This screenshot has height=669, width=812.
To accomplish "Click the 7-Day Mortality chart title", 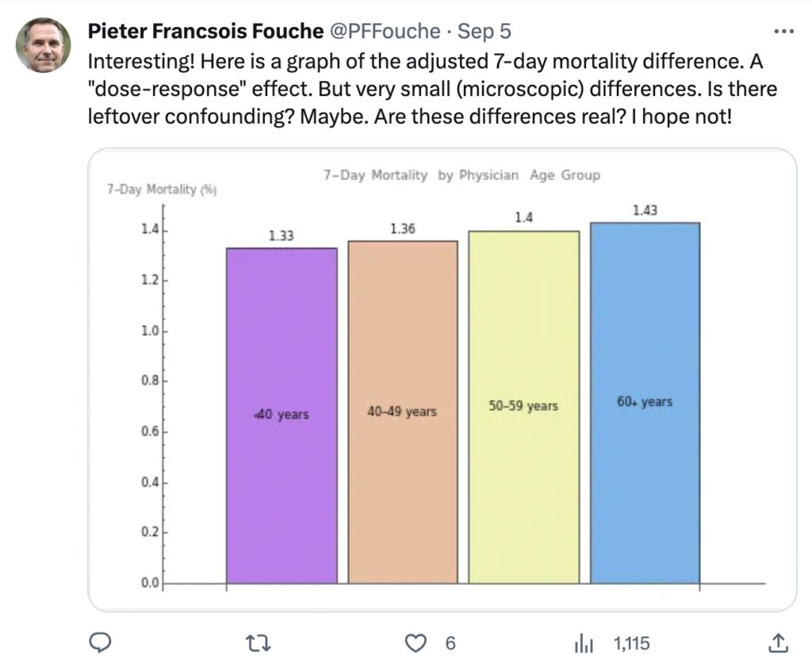I will click(462, 175).
